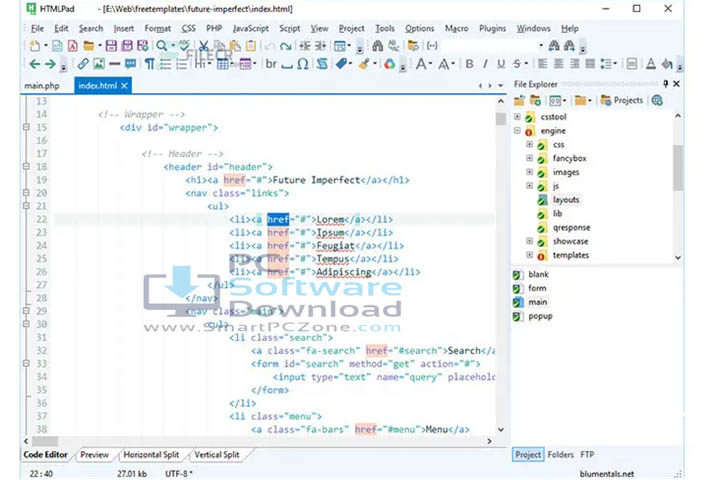
Task: Expand the csstool folder node
Action: [517, 117]
